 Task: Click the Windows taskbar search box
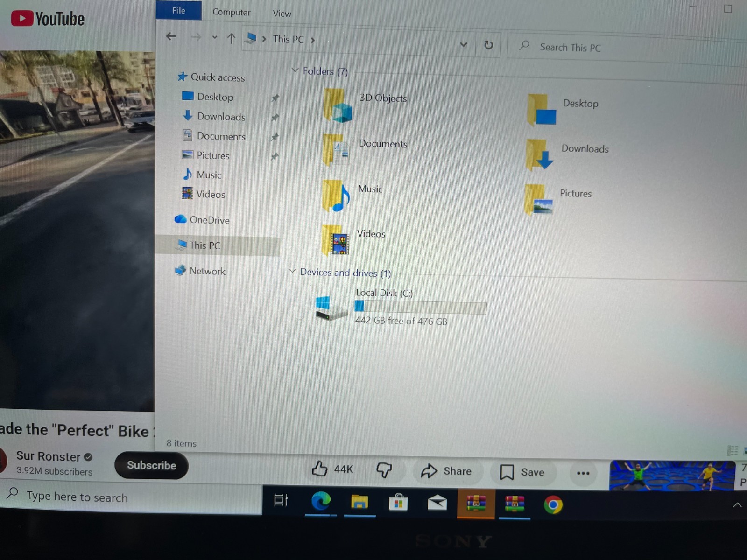(x=131, y=497)
